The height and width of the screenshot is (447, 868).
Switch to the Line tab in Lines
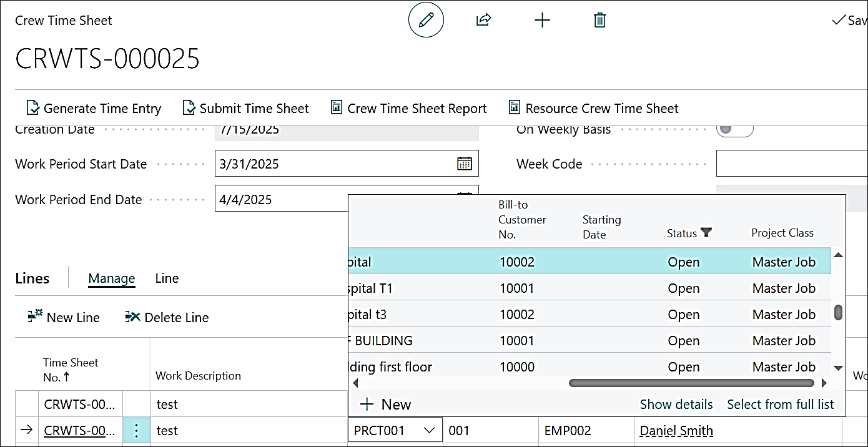167,278
